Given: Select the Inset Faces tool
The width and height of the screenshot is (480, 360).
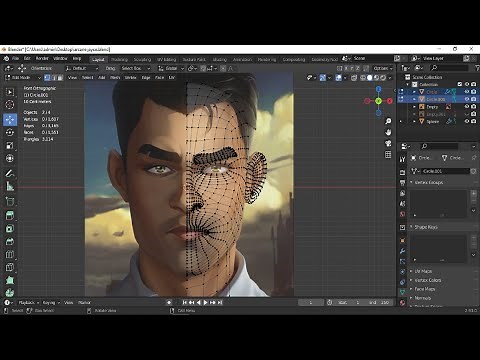Looking at the screenshot, I should tap(10, 228).
